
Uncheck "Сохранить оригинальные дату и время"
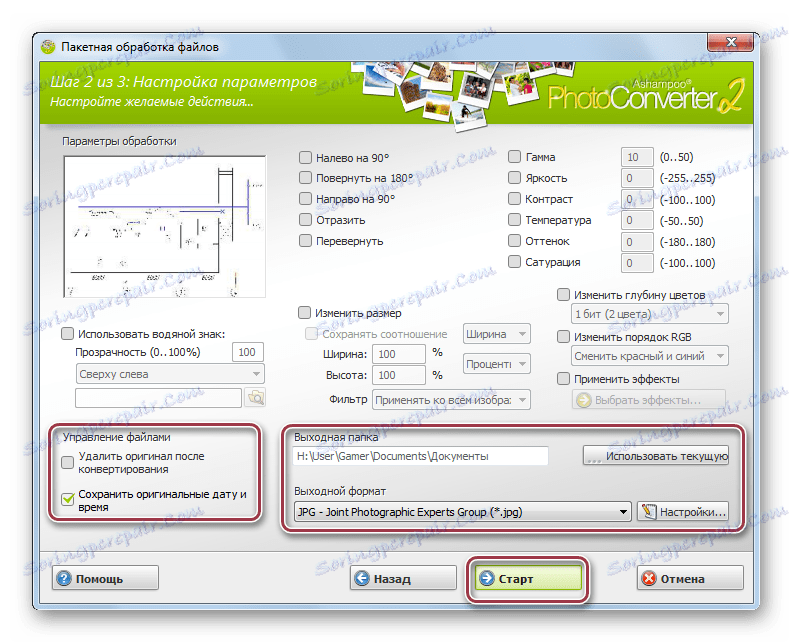point(67,500)
